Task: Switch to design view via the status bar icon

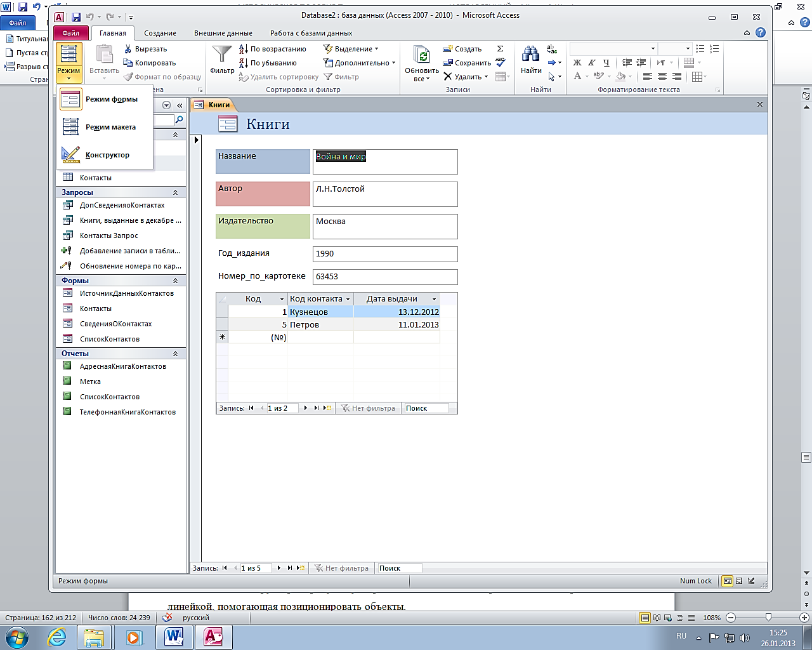Action: click(x=752, y=581)
